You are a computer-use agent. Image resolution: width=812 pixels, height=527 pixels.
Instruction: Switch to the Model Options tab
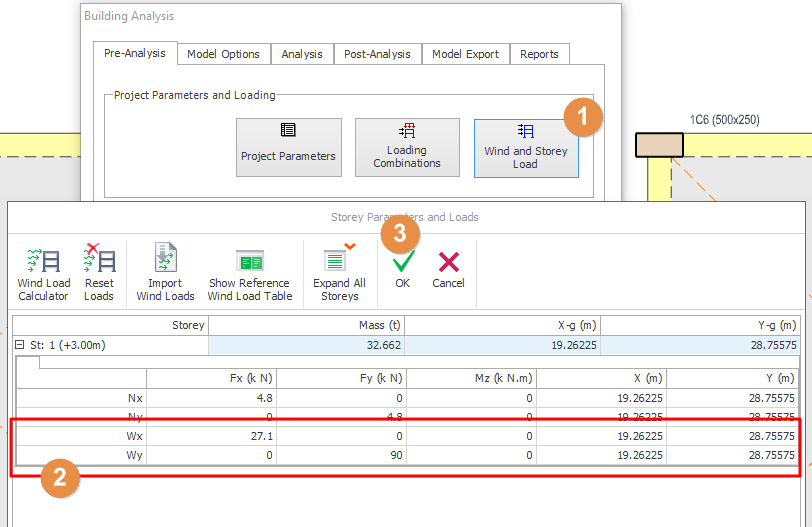tap(223, 54)
